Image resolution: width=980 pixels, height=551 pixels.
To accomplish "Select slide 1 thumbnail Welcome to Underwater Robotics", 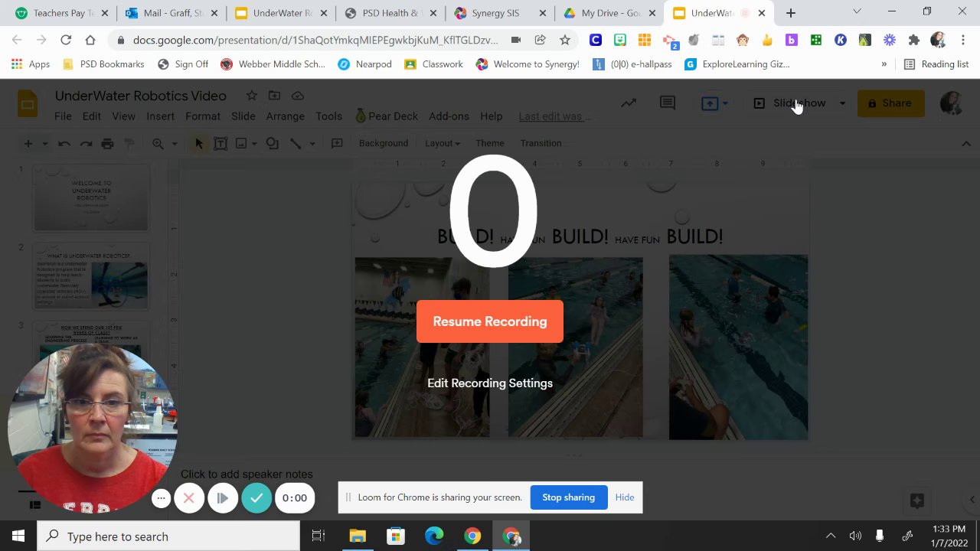I will click(91, 197).
